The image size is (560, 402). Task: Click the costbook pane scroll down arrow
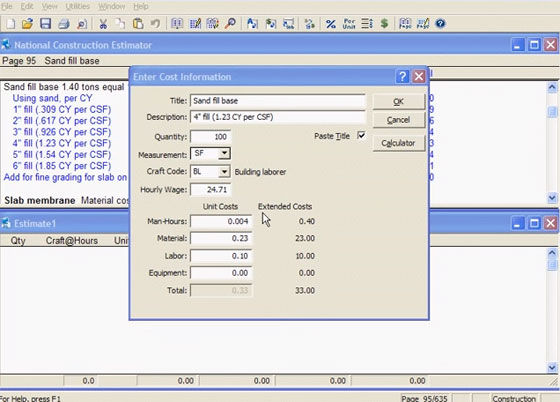[x=552, y=197]
